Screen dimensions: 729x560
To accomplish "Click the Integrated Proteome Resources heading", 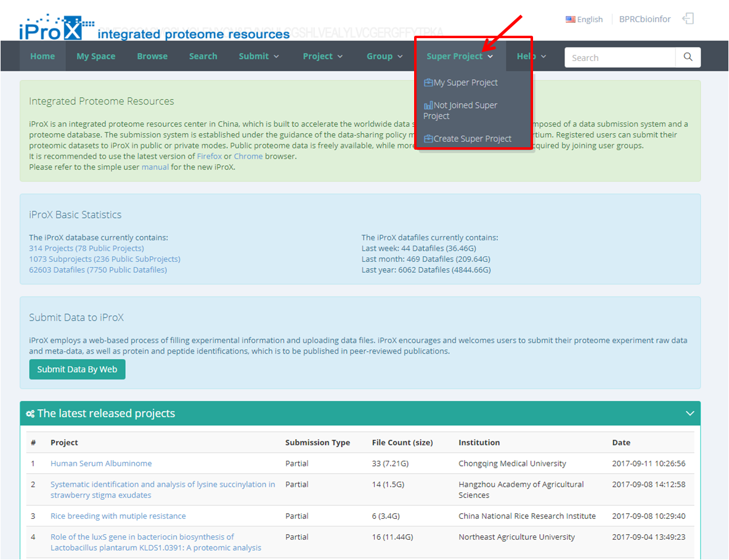I will click(x=101, y=101).
